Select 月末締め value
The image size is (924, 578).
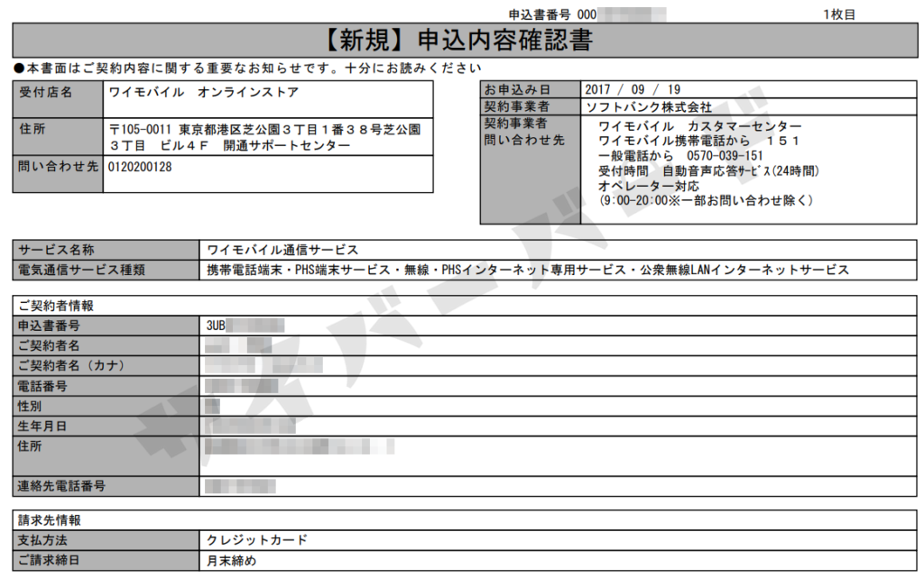[x=232, y=561]
